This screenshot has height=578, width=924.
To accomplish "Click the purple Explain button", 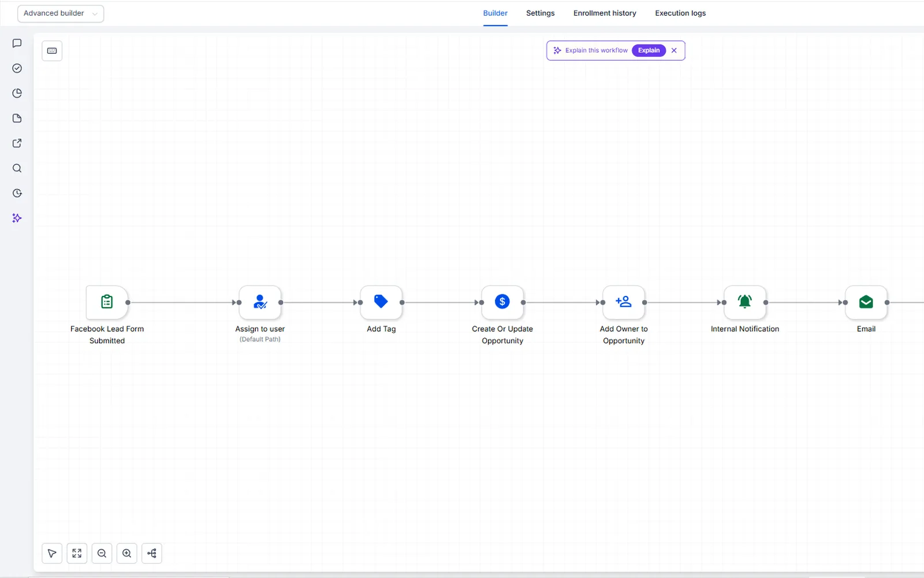I will [x=649, y=50].
